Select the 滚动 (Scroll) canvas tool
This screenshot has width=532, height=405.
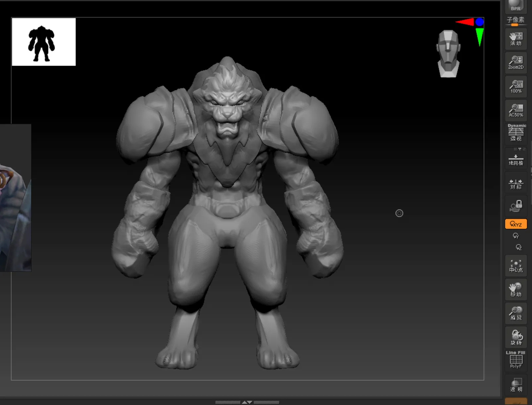click(516, 39)
